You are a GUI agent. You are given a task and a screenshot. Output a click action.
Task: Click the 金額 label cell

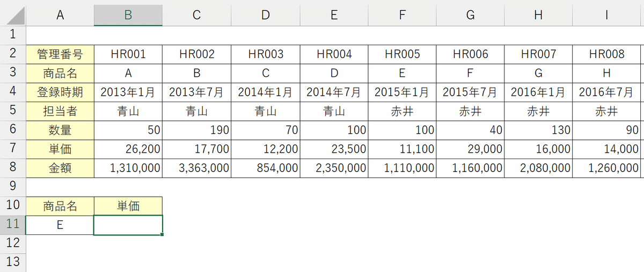click(x=60, y=168)
